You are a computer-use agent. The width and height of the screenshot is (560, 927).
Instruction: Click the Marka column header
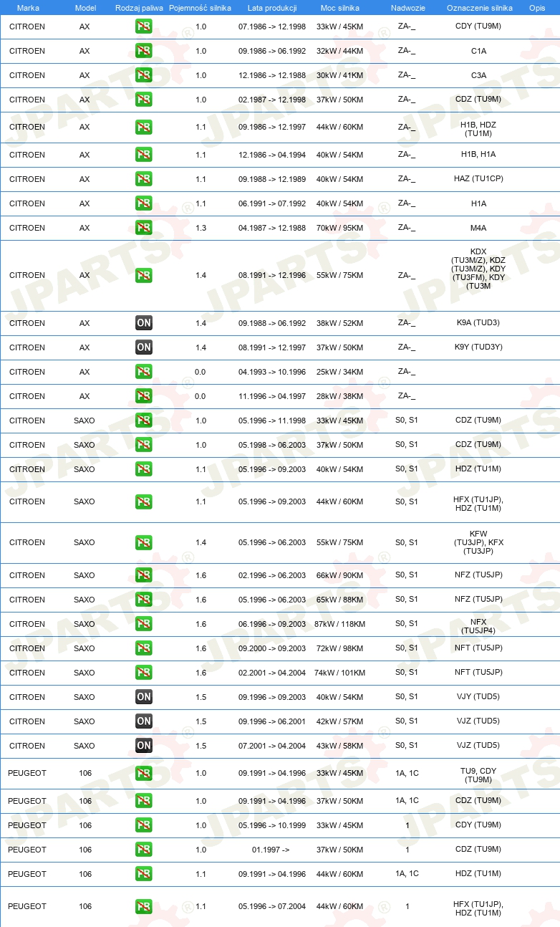pos(28,7)
